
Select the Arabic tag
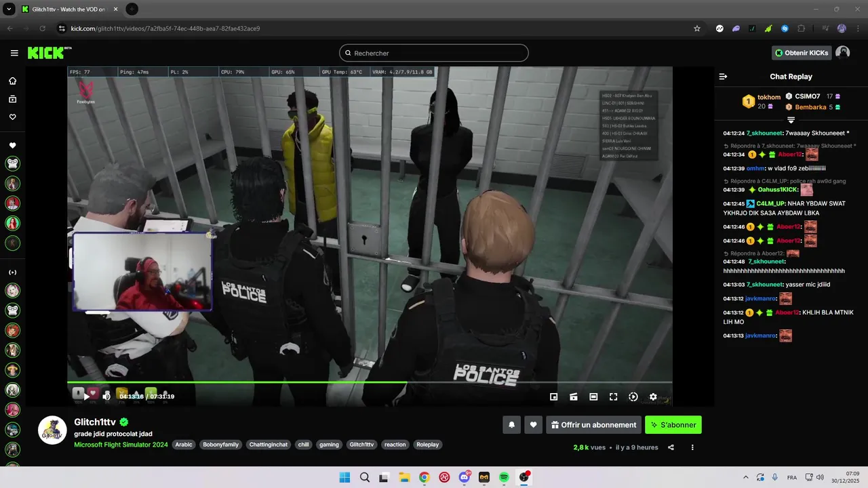[x=184, y=445]
